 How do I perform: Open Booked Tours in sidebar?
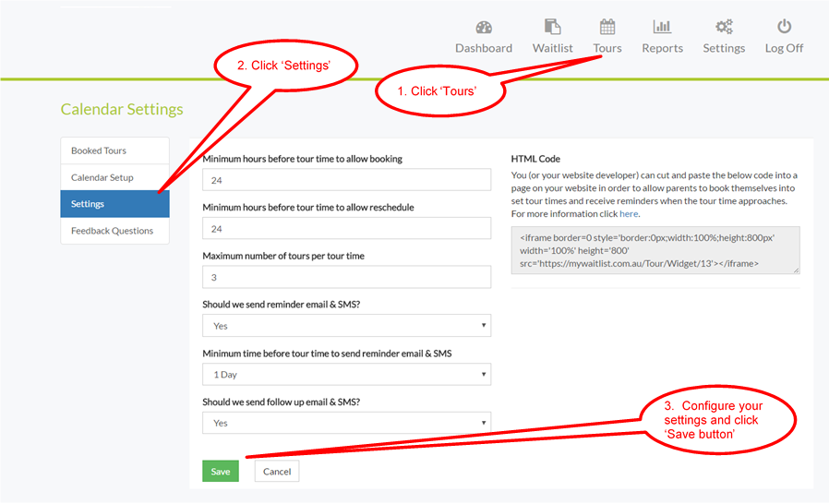(x=114, y=150)
